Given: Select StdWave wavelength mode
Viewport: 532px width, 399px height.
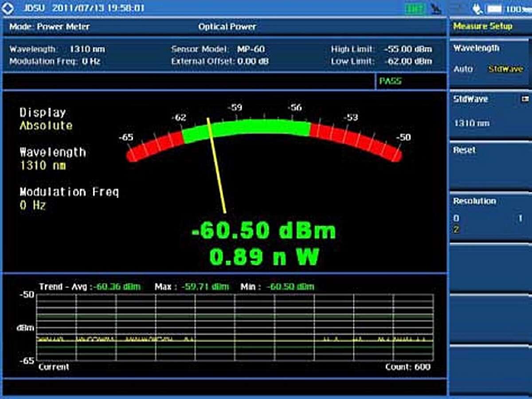Looking at the screenshot, I should click(x=506, y=69).
